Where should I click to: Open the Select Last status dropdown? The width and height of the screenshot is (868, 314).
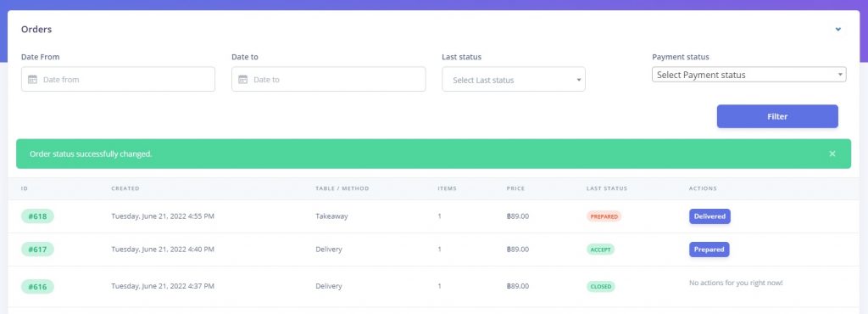513,80
